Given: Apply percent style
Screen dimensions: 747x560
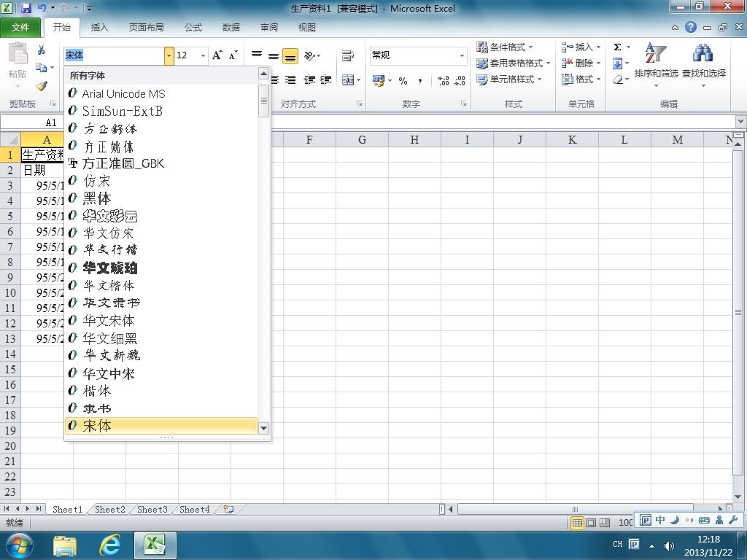Looking at the screenshot, I should pos(403,80).
